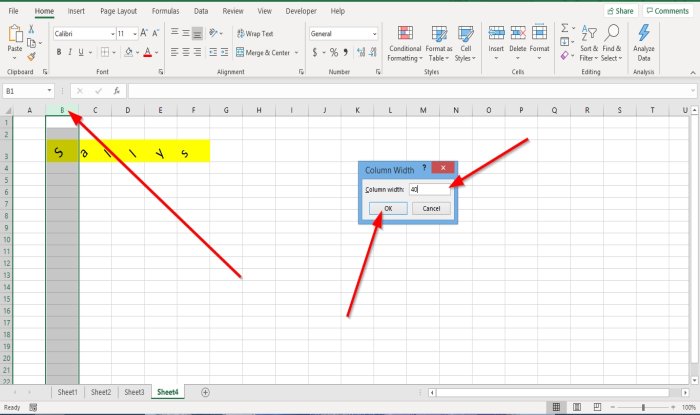This screenshot has height=415, width=700.
Task: Click the Share button
Action: 621,11
